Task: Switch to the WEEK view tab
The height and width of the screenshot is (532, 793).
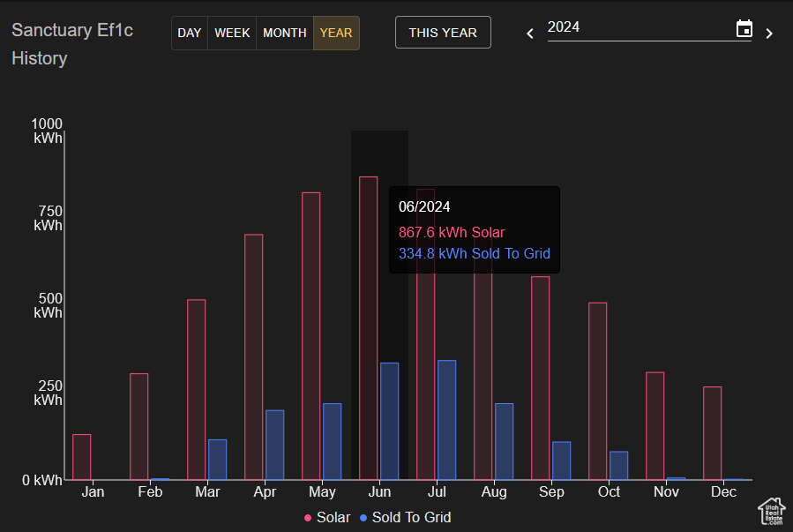Action: point(232,33)
